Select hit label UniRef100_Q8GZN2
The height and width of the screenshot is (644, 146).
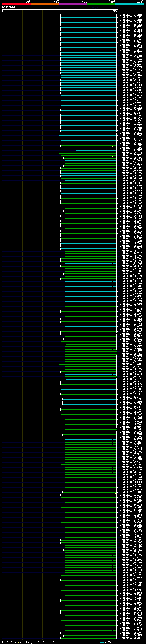click(x=131, y=15)
